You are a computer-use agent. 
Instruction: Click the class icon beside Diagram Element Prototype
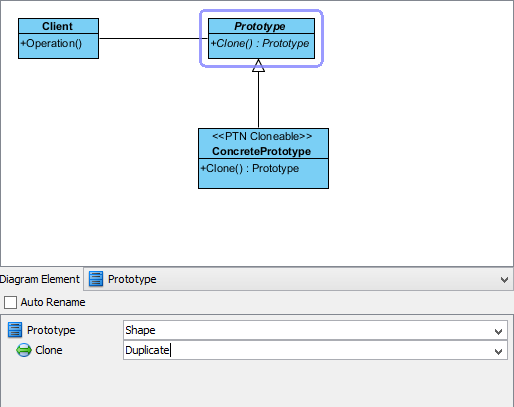click(96, 279)
